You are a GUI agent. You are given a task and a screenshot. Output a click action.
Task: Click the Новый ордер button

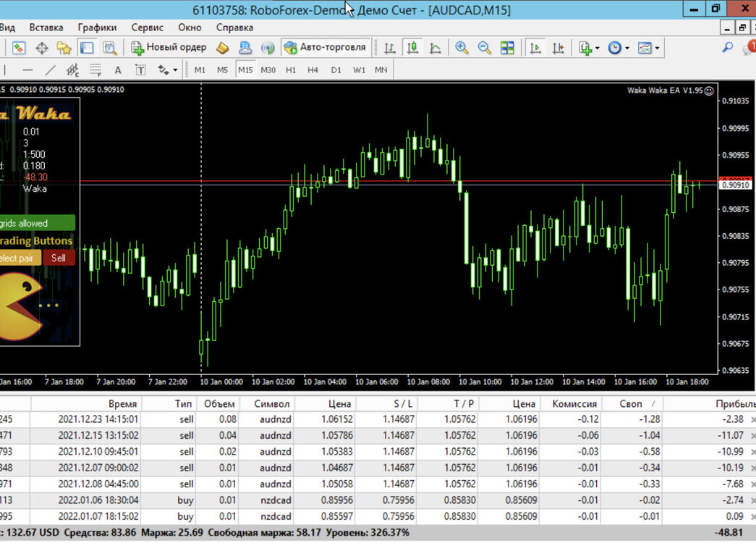pyautogui.click(x=169, y=47)
